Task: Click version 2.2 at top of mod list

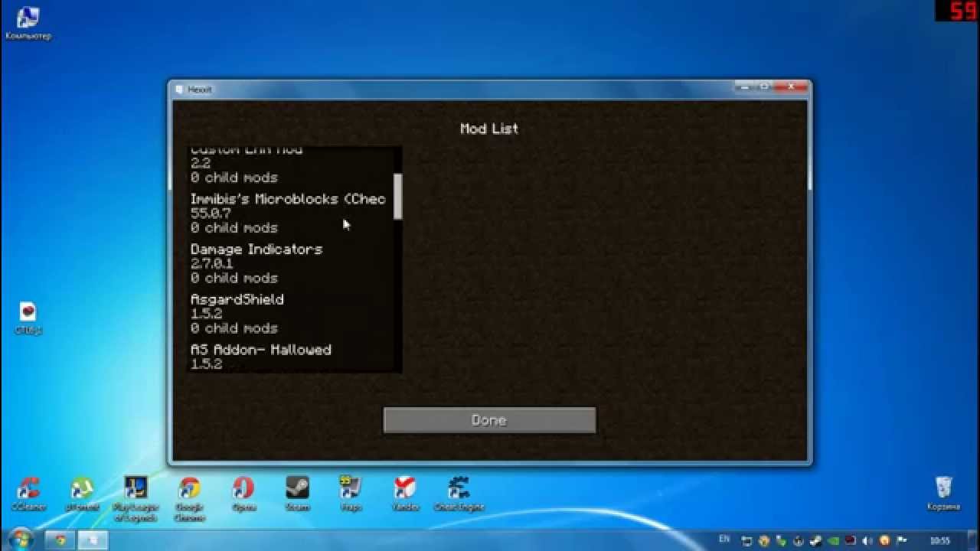Action: (200, 163)
